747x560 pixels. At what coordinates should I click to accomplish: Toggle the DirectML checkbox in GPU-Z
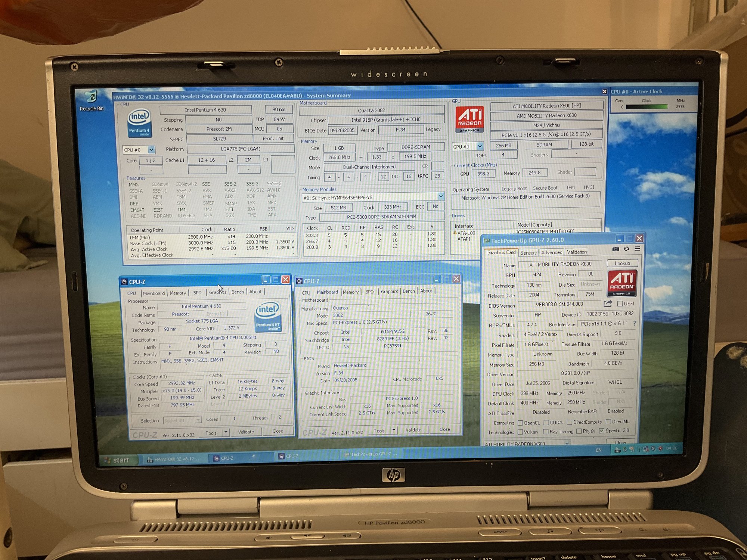[608, 421]
